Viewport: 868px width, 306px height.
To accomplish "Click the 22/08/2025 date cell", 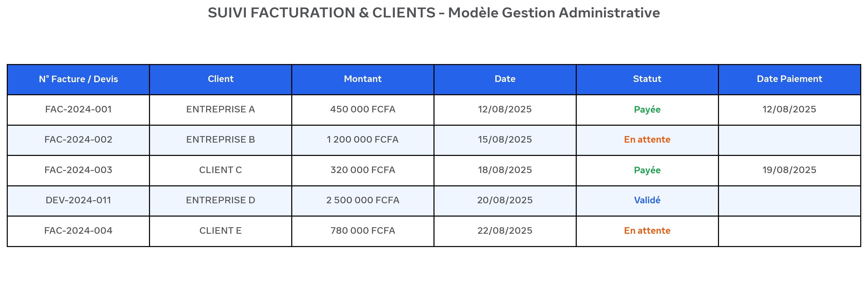I will (505, 231).
